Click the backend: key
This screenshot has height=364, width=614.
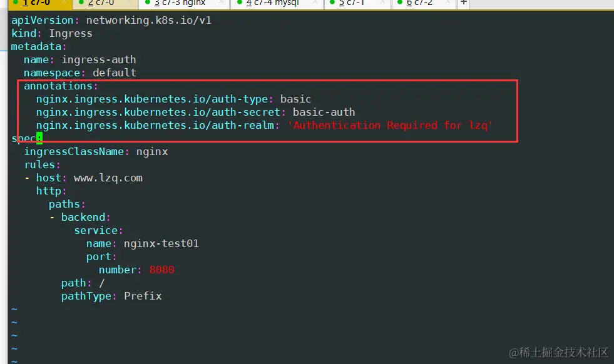coord(86,217)
